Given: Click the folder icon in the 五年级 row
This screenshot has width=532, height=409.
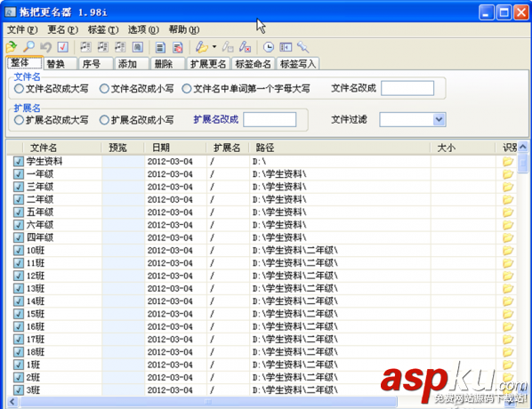Looking at the screenshot, I should pyautogui.click(x=508, y=213).
